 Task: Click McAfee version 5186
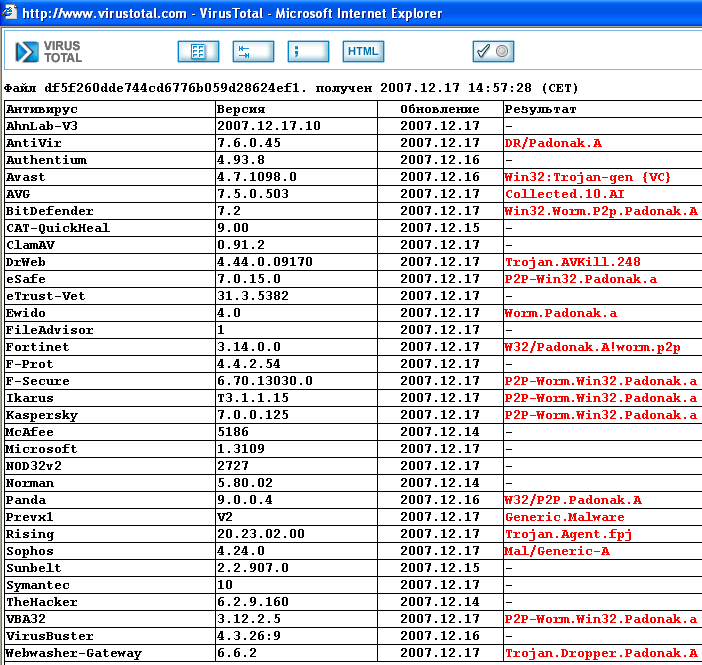(233, 433)
